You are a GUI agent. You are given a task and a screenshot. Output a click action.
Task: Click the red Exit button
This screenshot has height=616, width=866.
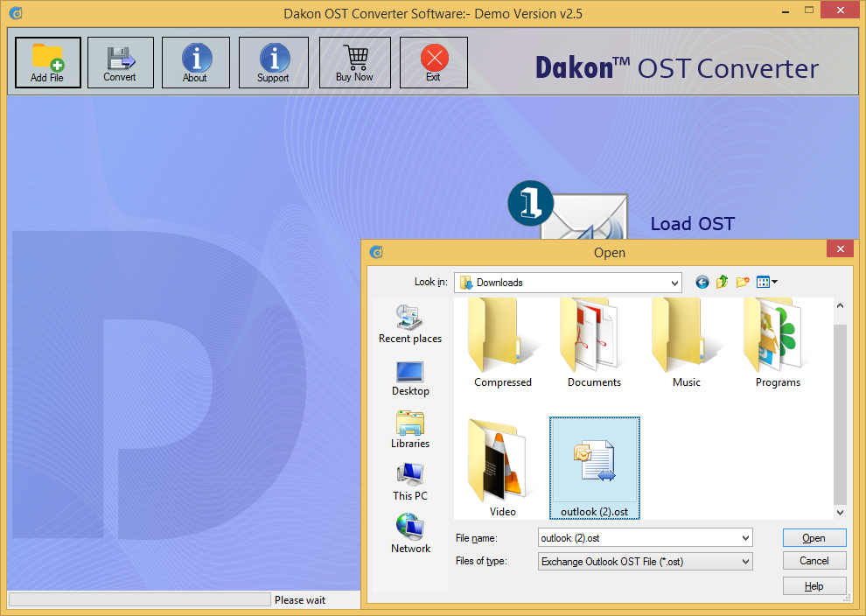click(434, 62)
